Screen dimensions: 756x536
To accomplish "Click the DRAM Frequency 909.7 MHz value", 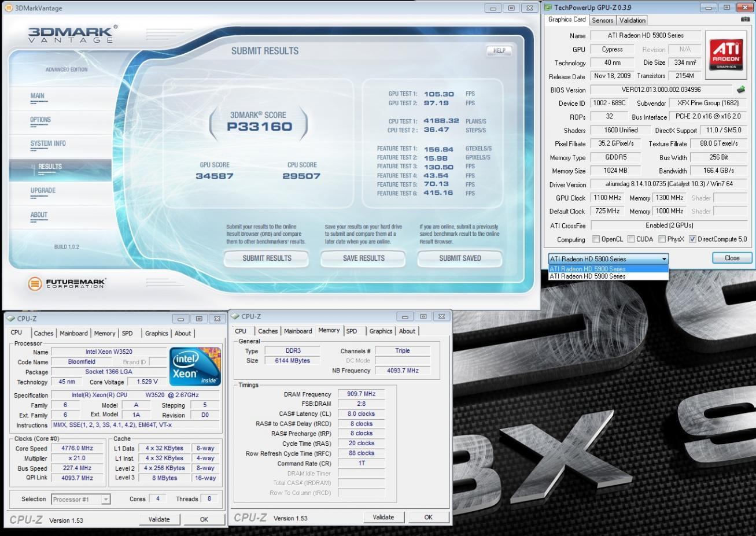I will (x=362, y=394).
